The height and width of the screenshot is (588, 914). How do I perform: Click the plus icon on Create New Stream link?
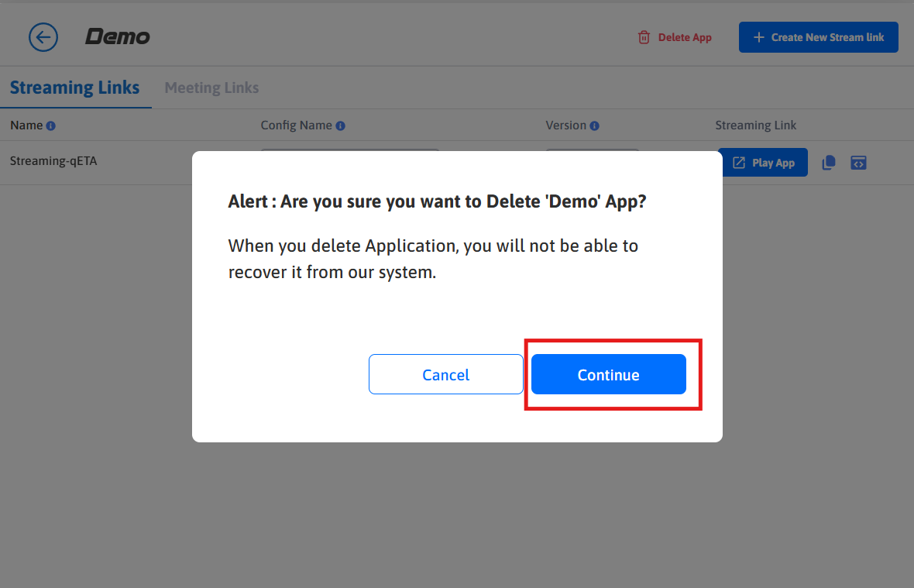(x=758, y=37)
